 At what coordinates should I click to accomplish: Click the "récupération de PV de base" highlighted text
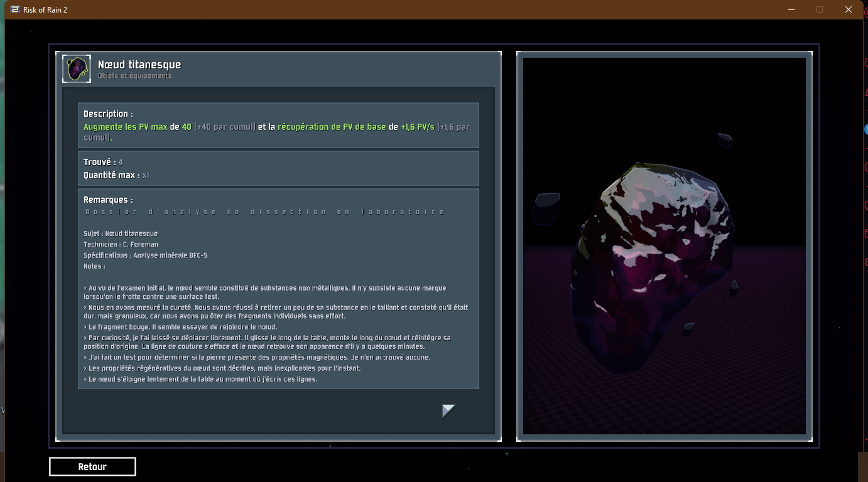[331, 127]
